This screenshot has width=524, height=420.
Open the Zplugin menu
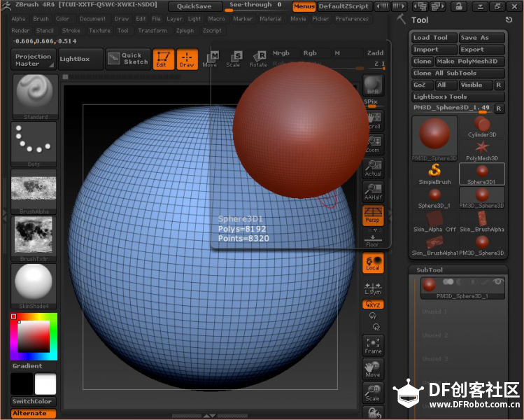[x=185, y=31]
